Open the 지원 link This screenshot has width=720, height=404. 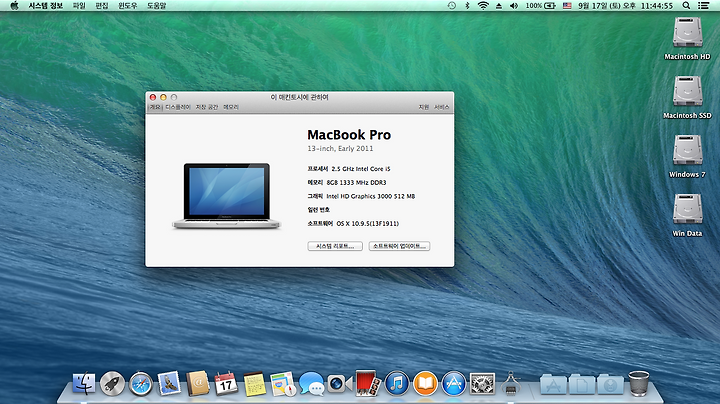(423, 107)
